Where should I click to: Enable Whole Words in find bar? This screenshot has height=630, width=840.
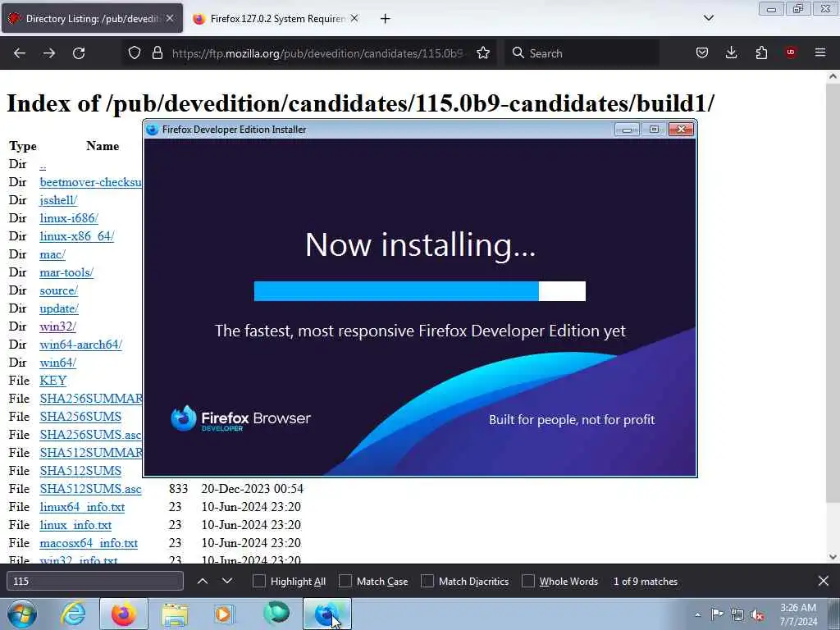tap(528, 582)
